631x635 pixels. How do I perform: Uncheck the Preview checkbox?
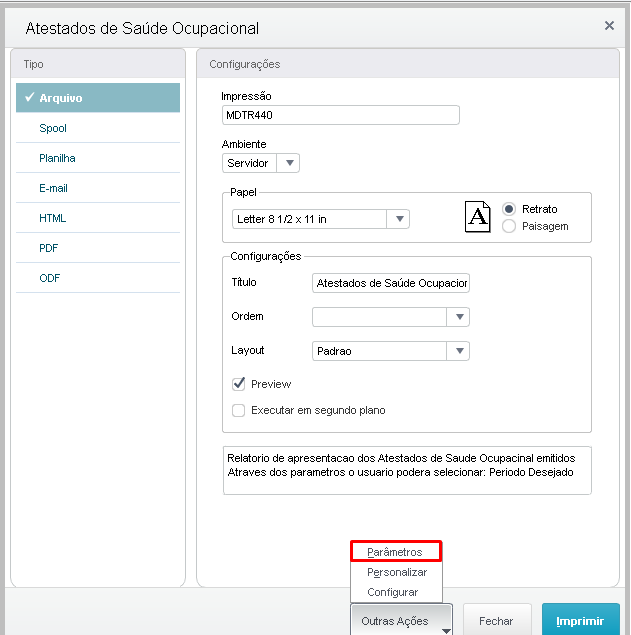(239, 384)
